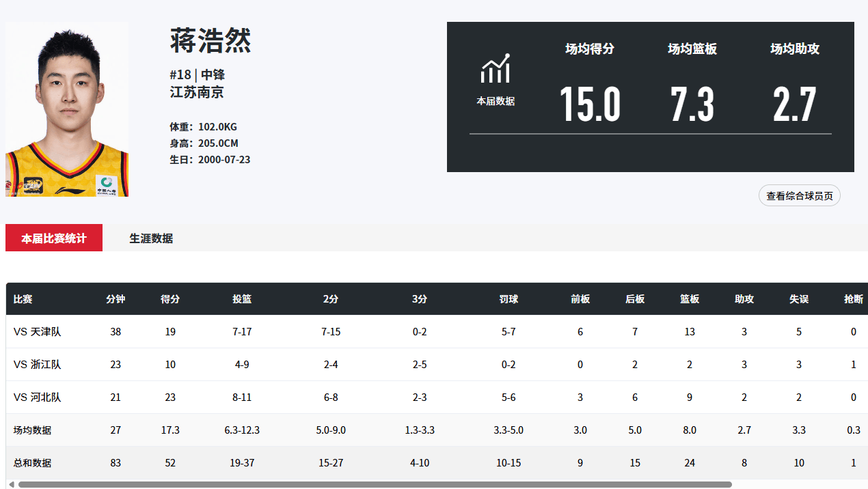Viewport: 868px width, 489px height.
Task: Click the bar chart statistics icon
Action: pyautogui.click(x=496, y=68)
